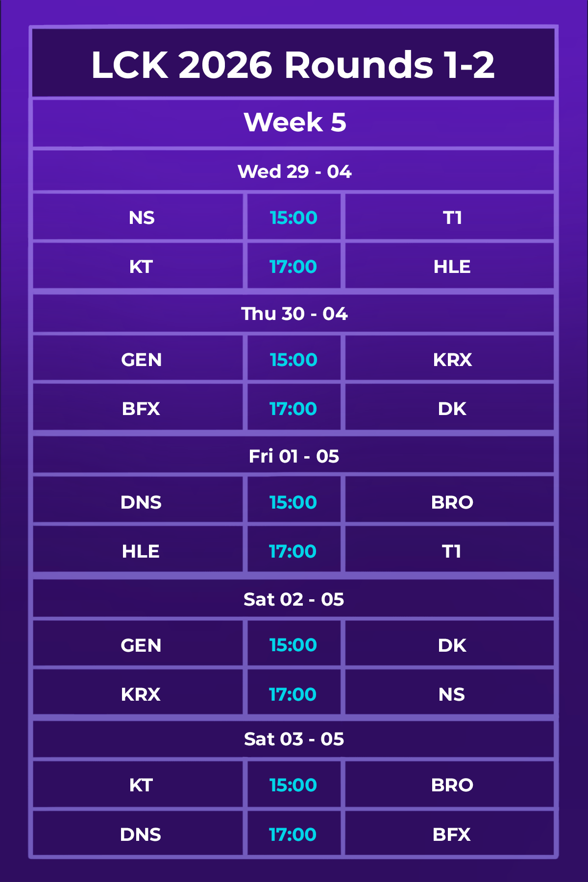Choose DK in the Sat 02 - 05 15:00 match
588x882 pixels.
click(452, 646)
